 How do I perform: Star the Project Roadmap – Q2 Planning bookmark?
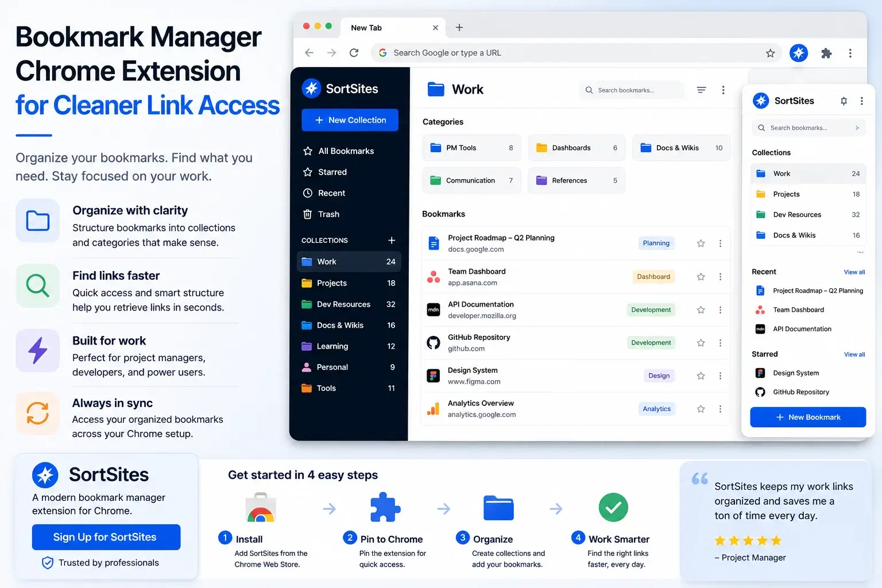pos(701,243)
